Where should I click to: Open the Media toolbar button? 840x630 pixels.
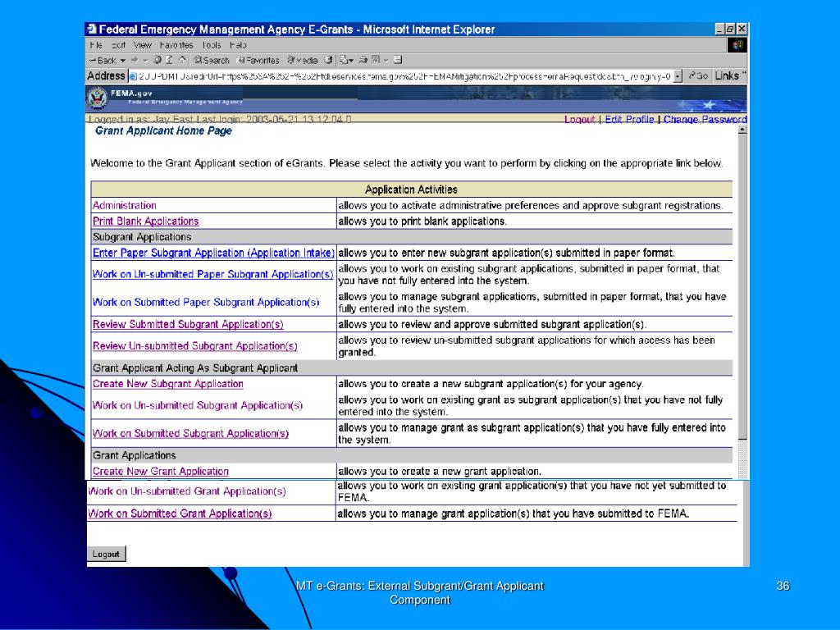coord(303,61)
